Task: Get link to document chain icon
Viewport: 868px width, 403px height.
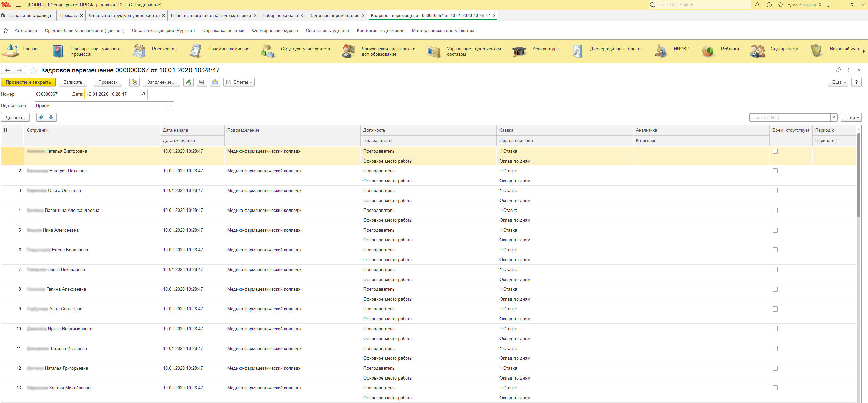Action: click(838, 70)
